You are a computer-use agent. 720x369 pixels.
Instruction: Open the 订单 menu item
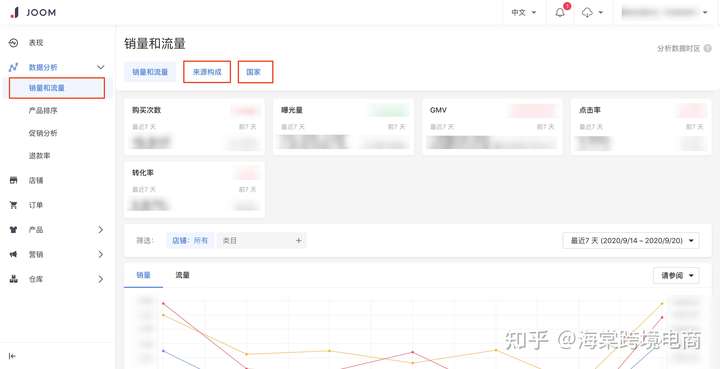point(36,205)
